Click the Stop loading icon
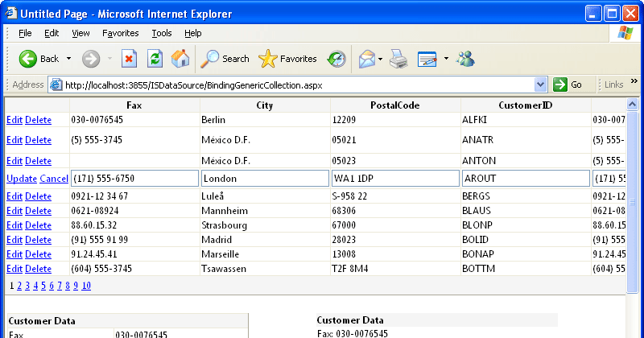 [x=129, y=59]
